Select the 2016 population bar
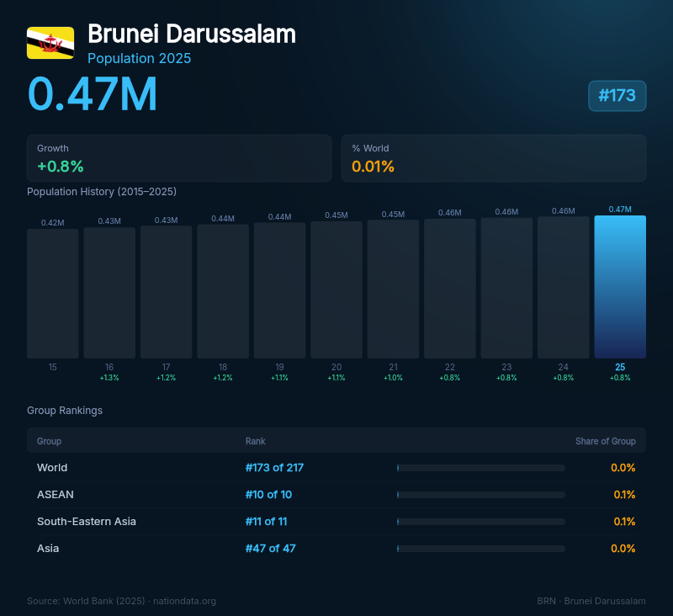 109,293
